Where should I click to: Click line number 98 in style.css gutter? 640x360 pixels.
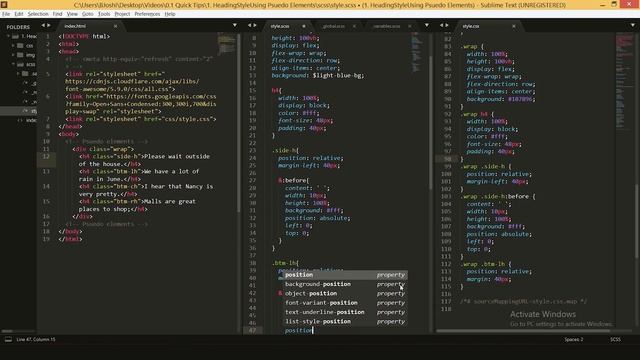pos(448,159)
